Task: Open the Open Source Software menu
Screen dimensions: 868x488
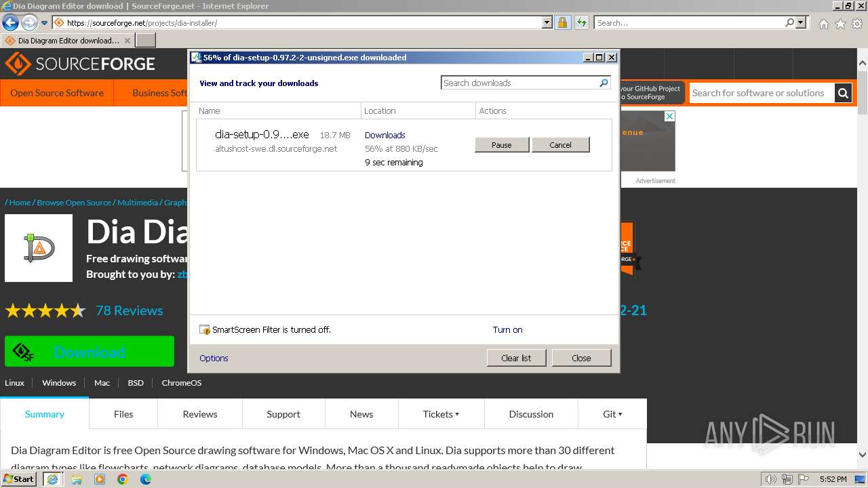Action: pos(57,93)
